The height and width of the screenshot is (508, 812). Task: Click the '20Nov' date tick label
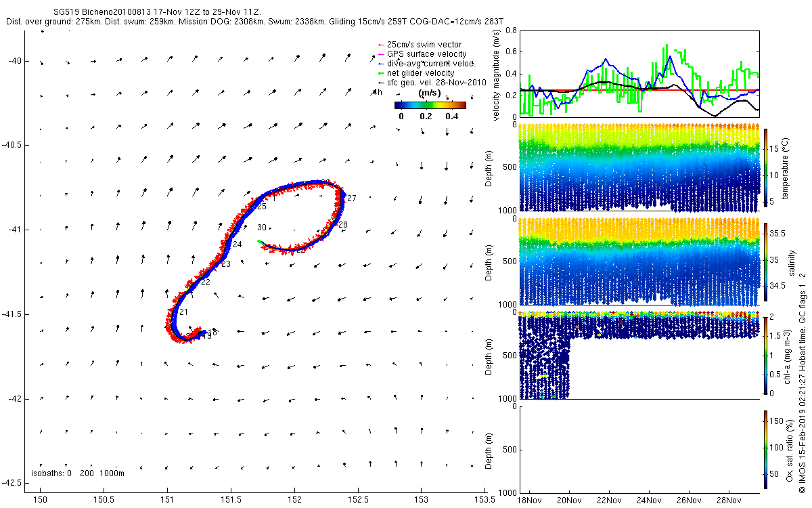(569, 500)
